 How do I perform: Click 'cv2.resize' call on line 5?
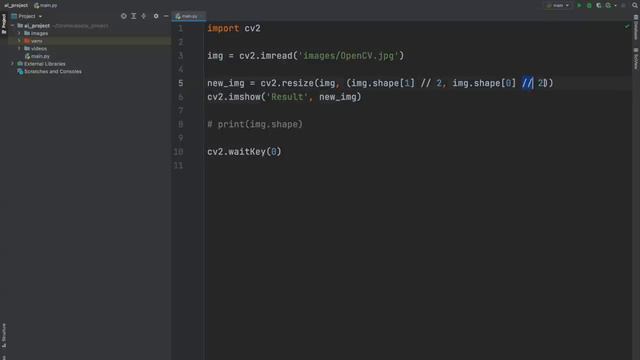(x=287, y=83)
